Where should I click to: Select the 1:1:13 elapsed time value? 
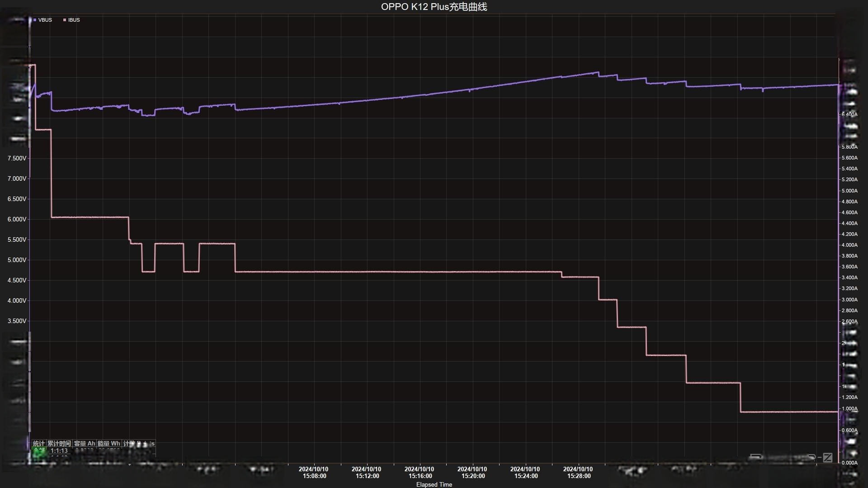59,451
